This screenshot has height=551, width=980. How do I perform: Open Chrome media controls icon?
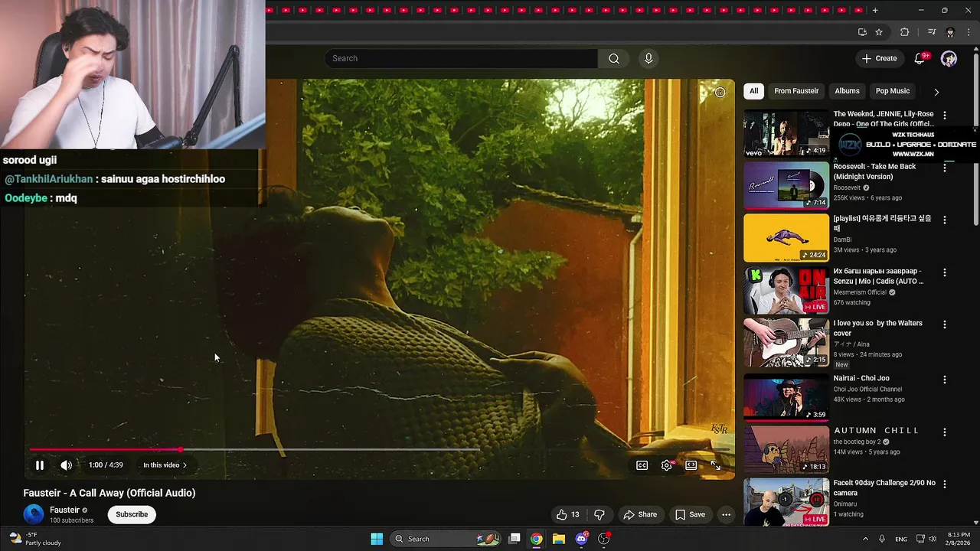[x=932, y=32]
